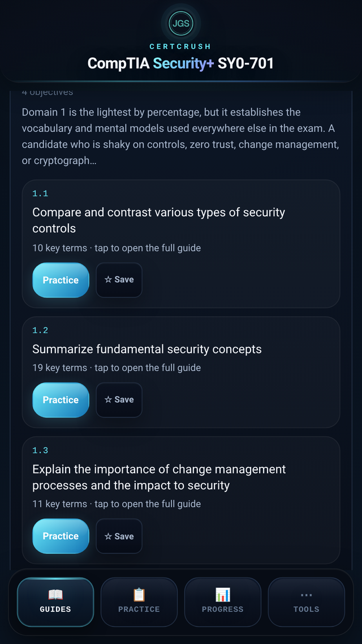Toggle Save for objective 1.1
Viewport: 362px width, 644px height.
tap(119, 280)
